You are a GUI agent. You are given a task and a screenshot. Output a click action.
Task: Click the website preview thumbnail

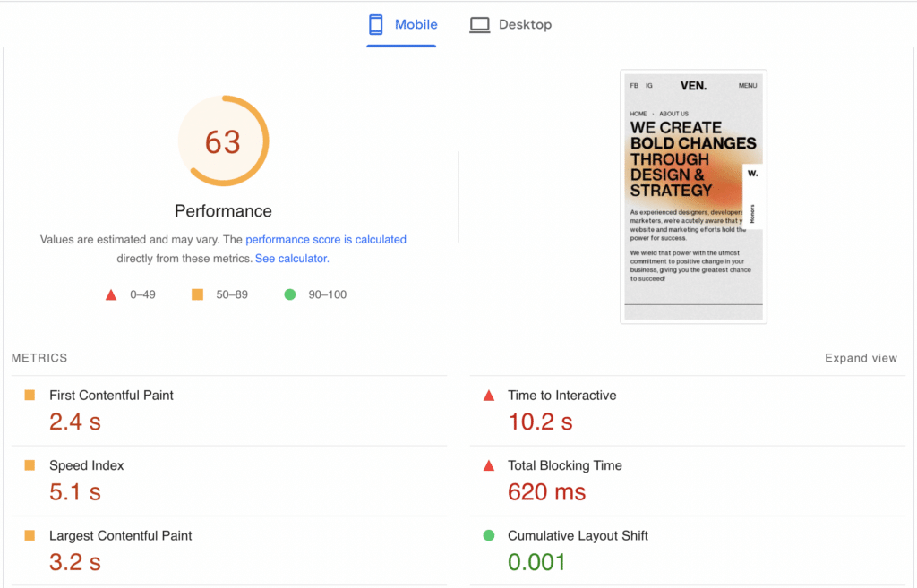[x=693, y=196]
